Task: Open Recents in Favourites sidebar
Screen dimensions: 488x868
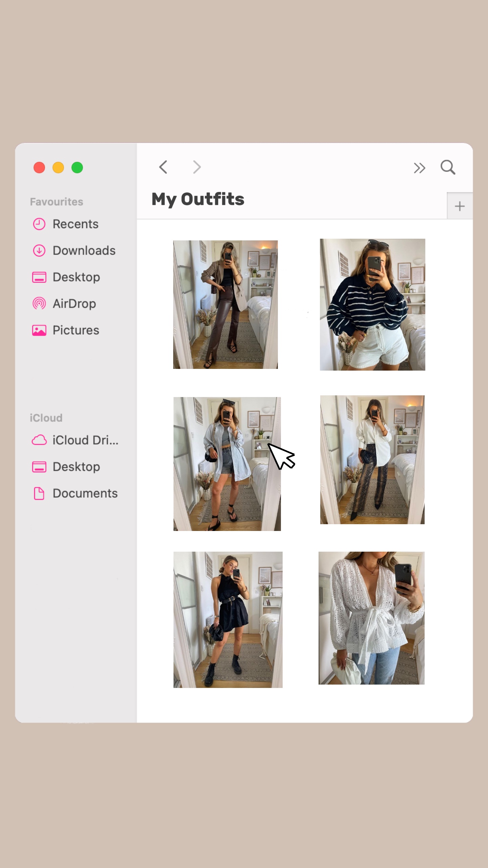Action: click(75, 224)
